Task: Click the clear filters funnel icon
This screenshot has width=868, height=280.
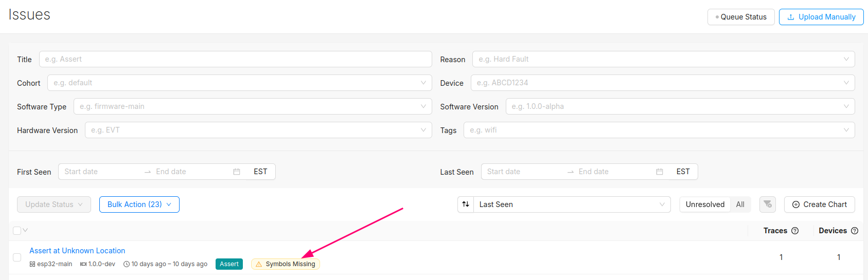Action: click(767, 204)
